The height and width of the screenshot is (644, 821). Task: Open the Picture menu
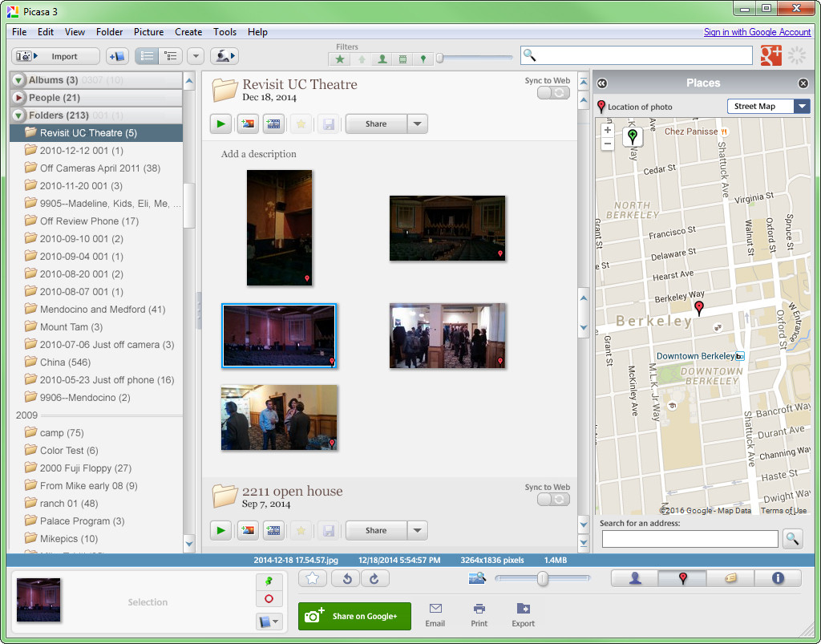148,32
